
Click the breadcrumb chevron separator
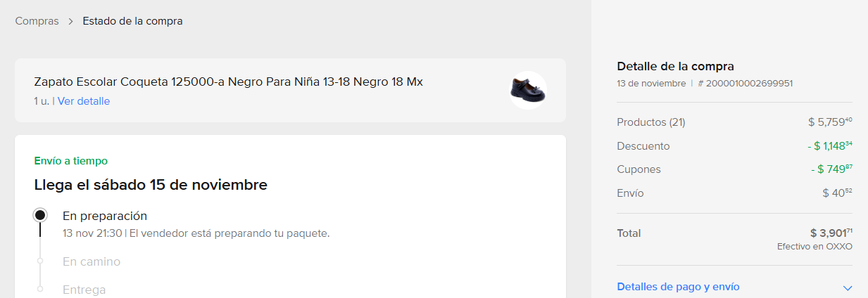(71, 21)
